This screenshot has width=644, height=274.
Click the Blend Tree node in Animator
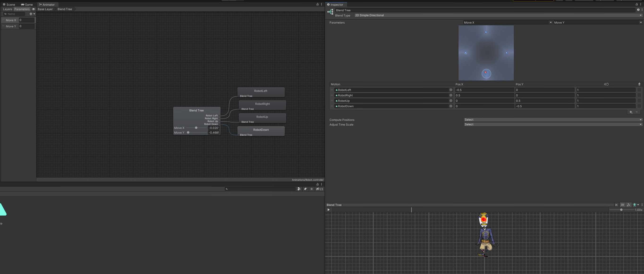tap(196, 111)
